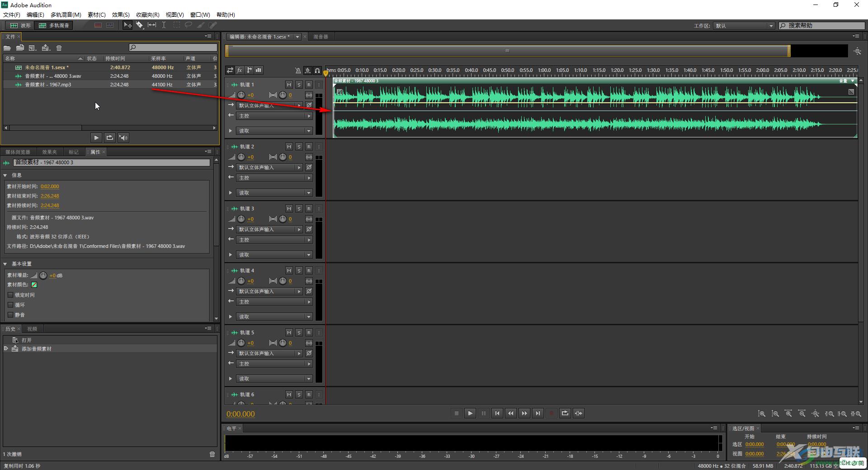
Task: Click the Files panel preview play button
Action: [x=96, y=138]
